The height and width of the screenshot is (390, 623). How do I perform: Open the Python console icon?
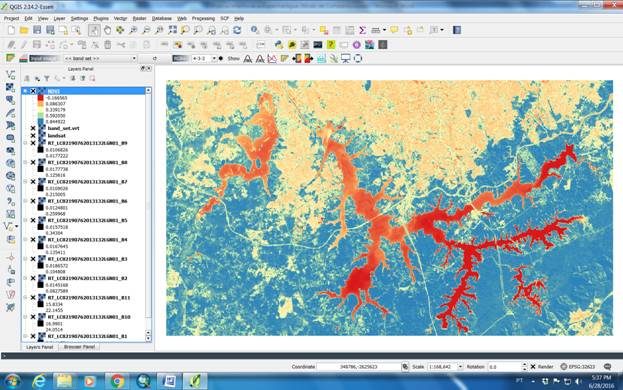[x=279, y=45]
